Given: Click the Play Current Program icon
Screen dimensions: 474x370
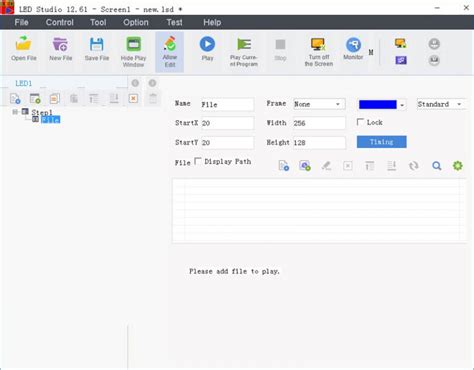Looking at the screenshot, I should 244,52.
